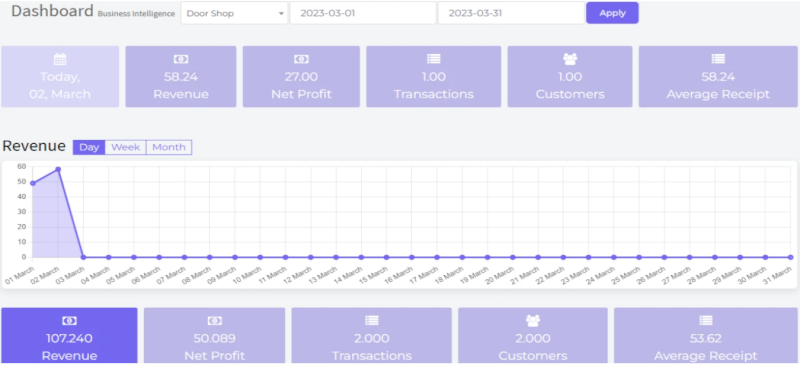Screen dimensions: 800x365
Task: Click the people icon above 2.000 Customers
Action: [533, 321]
